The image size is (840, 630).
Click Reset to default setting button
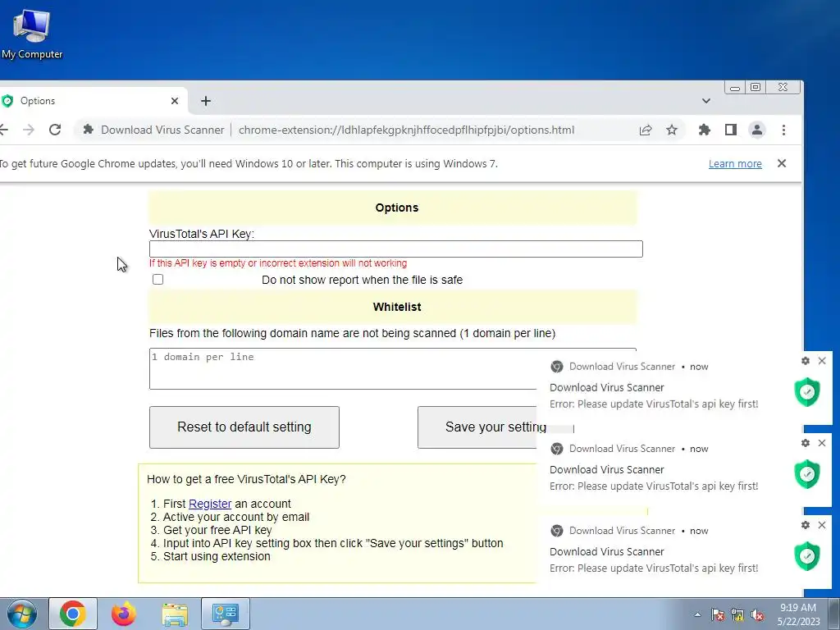244,427
